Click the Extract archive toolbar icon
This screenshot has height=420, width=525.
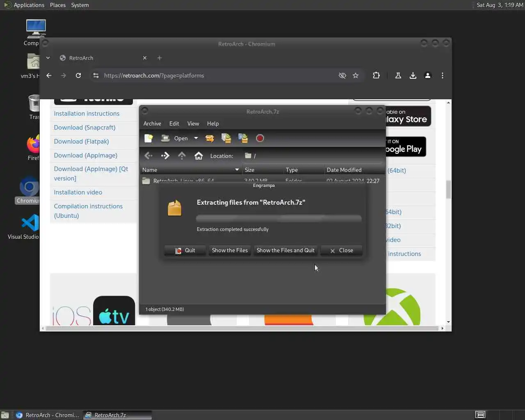210,138
